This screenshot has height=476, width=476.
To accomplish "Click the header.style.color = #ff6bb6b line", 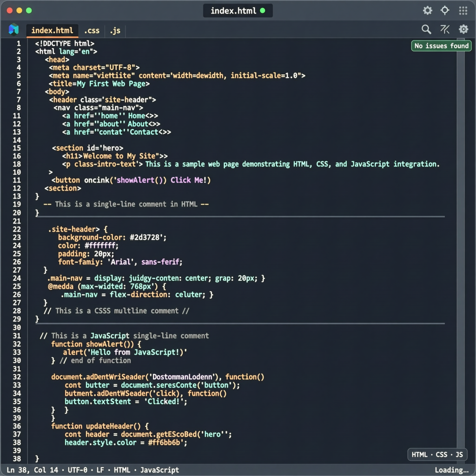I will click(126, 443).
